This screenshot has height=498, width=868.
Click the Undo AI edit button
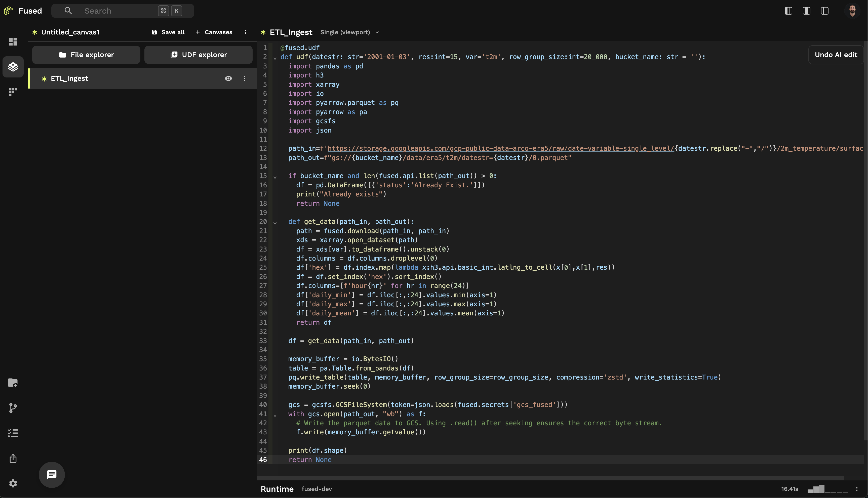coord(836,55)
